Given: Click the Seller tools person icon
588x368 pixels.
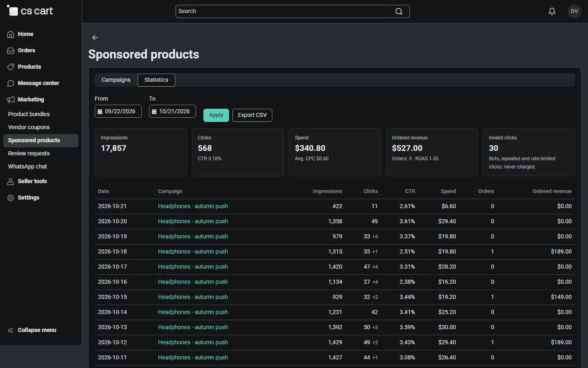Looking at the screenshot, I should (11, 182).
